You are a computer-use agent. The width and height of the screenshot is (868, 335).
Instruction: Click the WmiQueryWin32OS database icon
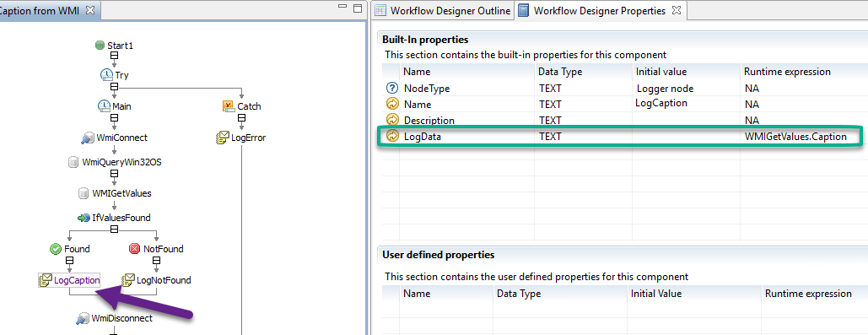point(73,162)
